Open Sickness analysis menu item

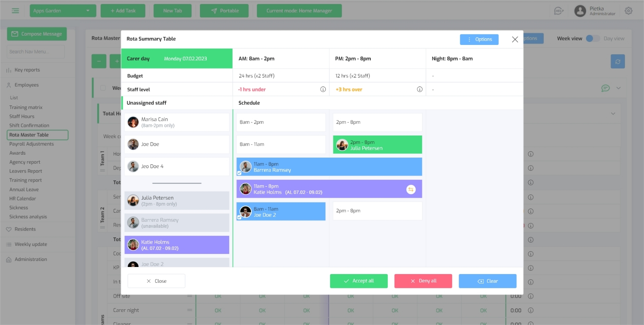tap(28, 217)
